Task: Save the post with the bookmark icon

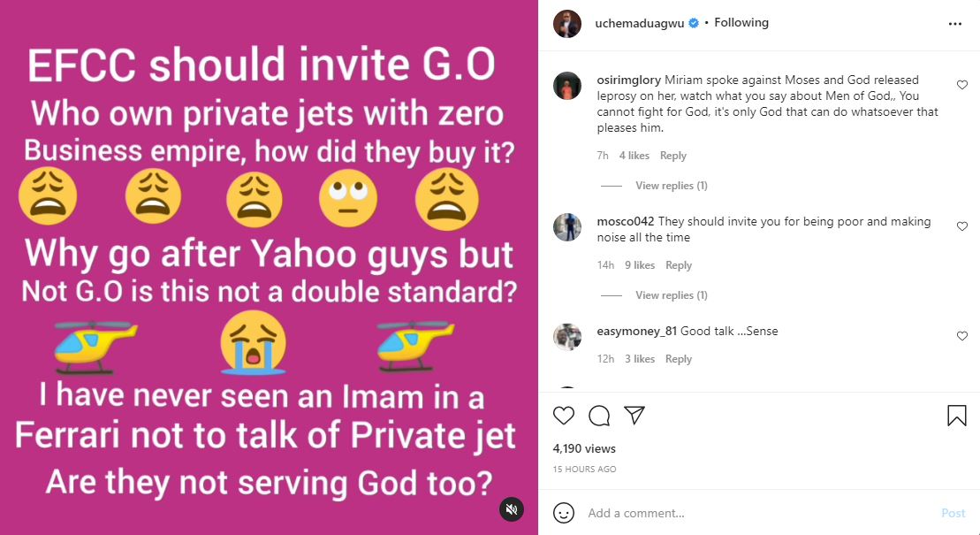Action: tap(956, 416)
